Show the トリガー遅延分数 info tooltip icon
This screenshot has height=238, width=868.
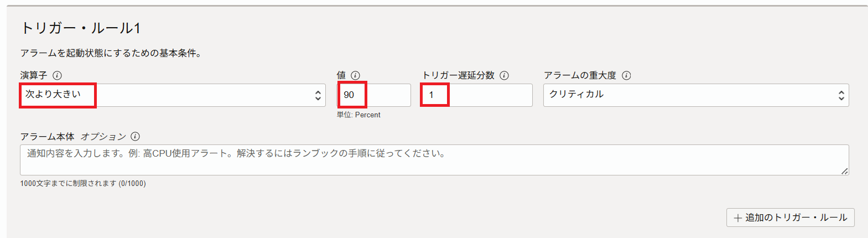coord(504,75)
